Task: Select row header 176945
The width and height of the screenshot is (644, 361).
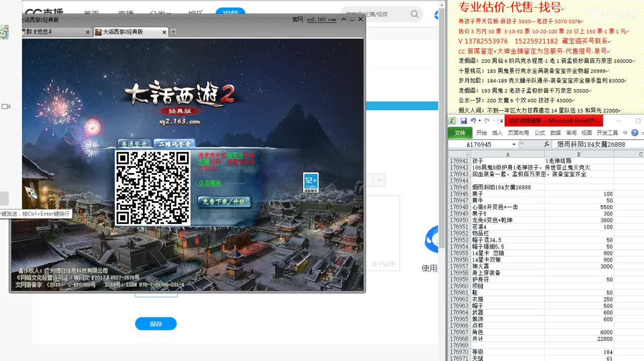Action: [x=459, y=188]
